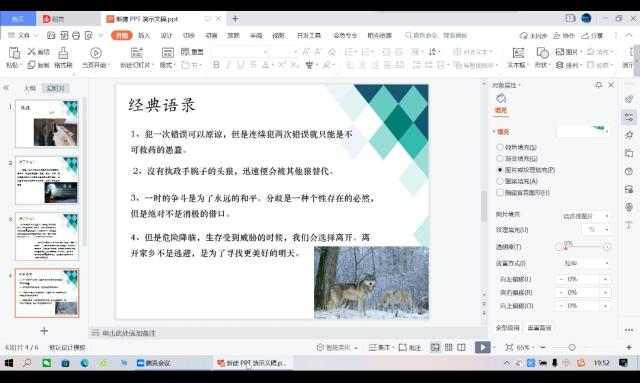Click the Print icon in quick access bar
Viewport: 640px width, 383px height.
point(76,36)
